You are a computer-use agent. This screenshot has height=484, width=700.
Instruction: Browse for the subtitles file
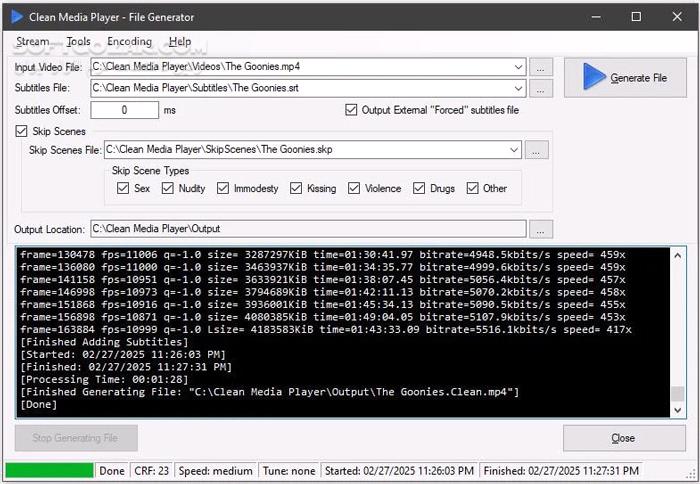tap(540, 88)
